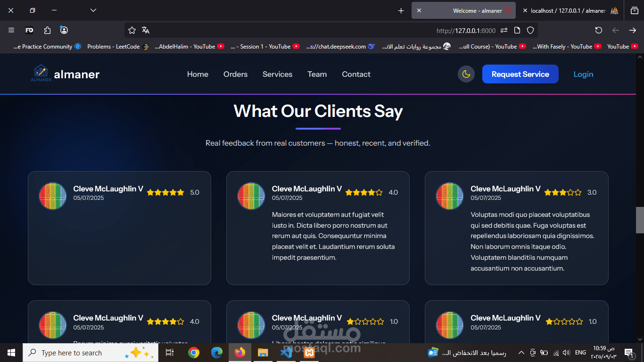The image size is (644, 362).
Task: Click the Request Service button
Action: tap(520, 74)
